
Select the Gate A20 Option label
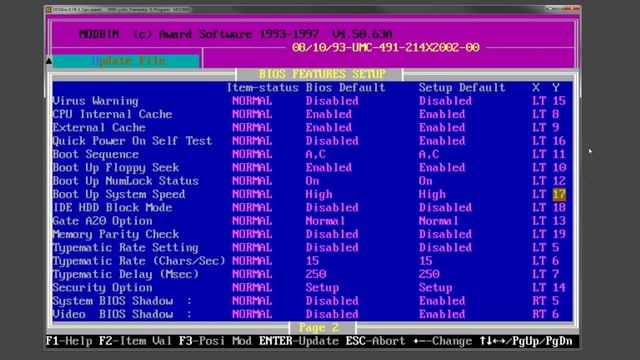[x=102, y=221]
